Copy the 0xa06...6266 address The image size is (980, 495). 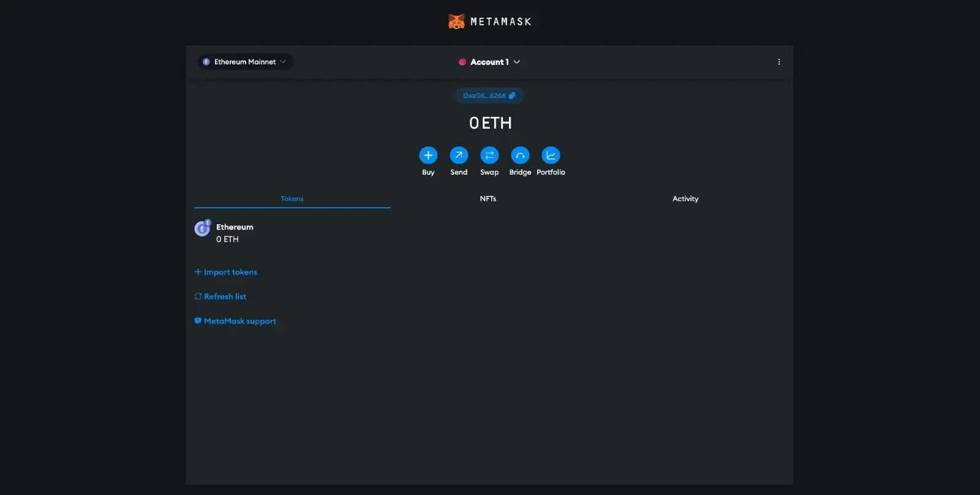click(x=489, y=96)
